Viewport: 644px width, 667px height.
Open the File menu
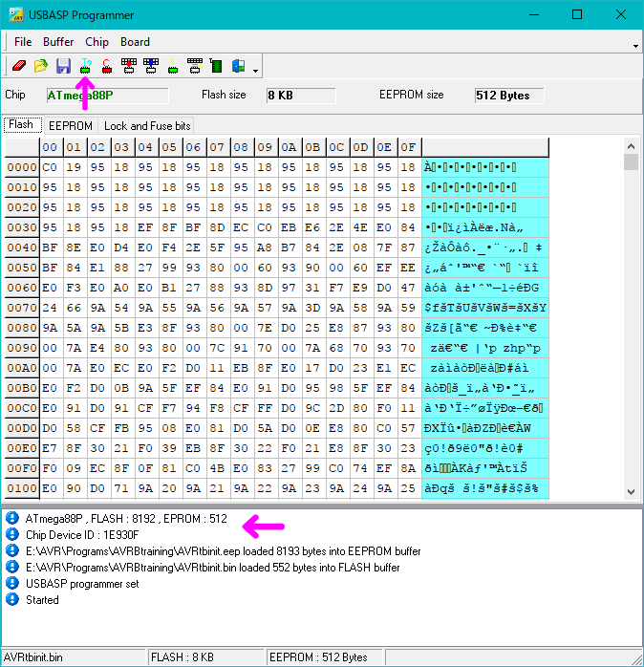(x=23, y=42)
